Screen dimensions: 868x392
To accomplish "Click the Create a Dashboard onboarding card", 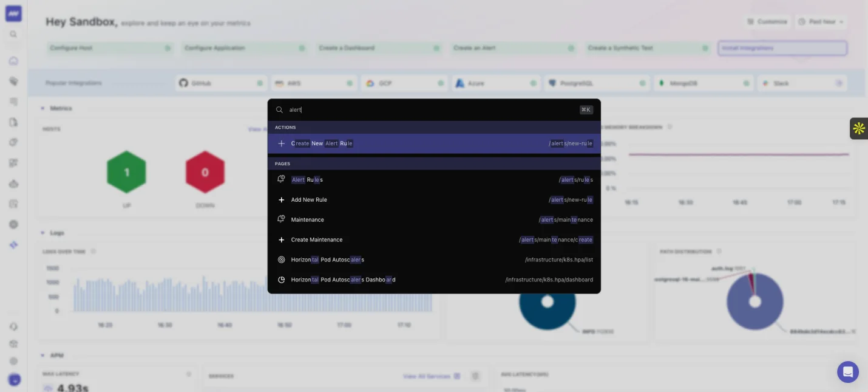I will [379, 48].
